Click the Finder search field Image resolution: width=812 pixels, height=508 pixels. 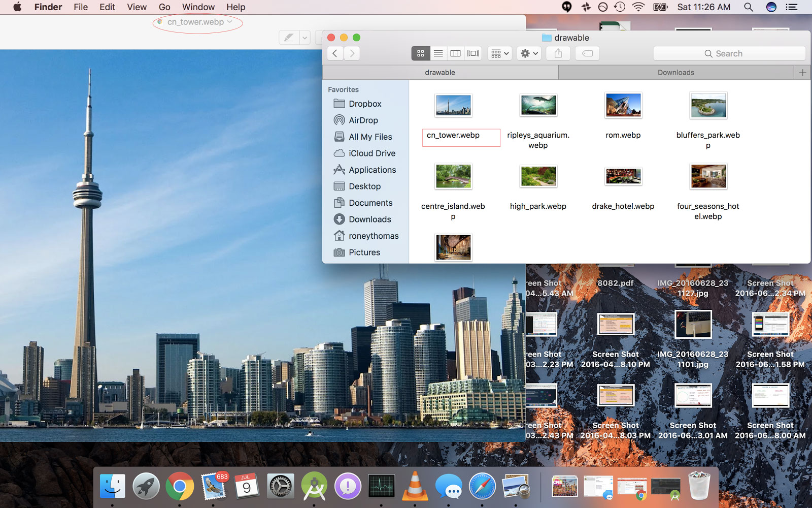click(729, 53)
